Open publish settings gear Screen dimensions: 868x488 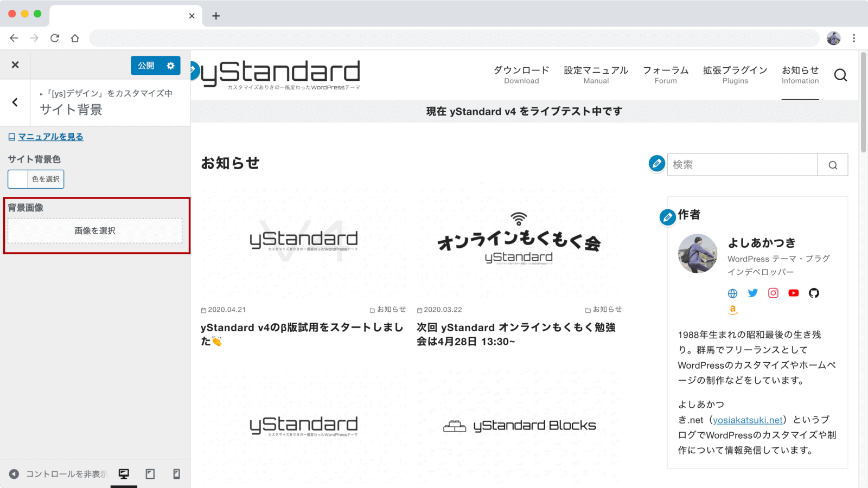[171, 66]
